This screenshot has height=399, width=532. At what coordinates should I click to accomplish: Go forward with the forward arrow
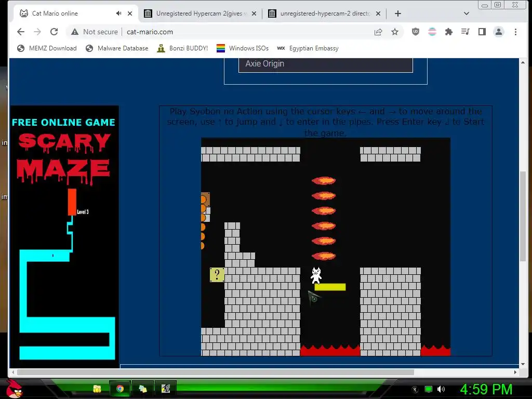(x=37, y=32)
